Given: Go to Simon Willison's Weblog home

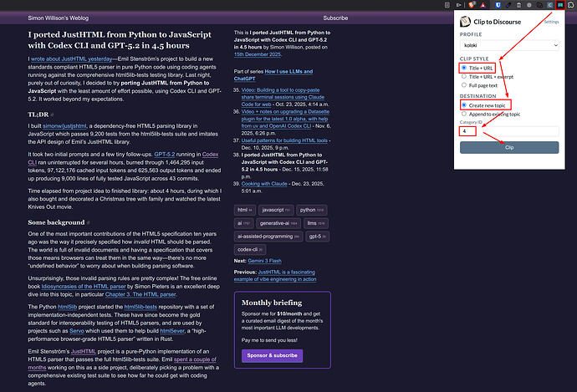Looking at the screenshot, I should [x=59, y=18].
